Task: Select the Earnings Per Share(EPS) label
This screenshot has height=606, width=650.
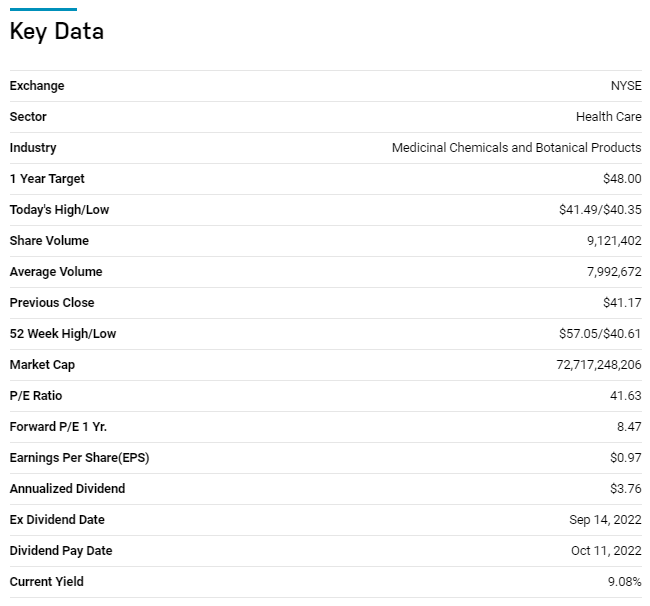Action: pyautogui.click(x=80, y=458)
